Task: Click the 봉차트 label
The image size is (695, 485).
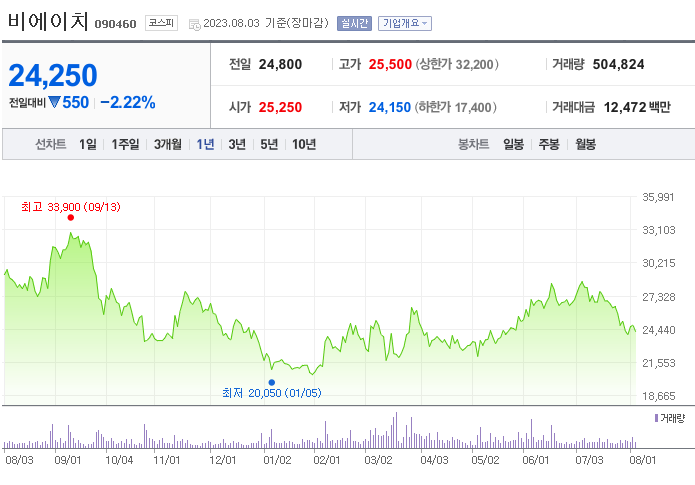Action: click(473, 144)
